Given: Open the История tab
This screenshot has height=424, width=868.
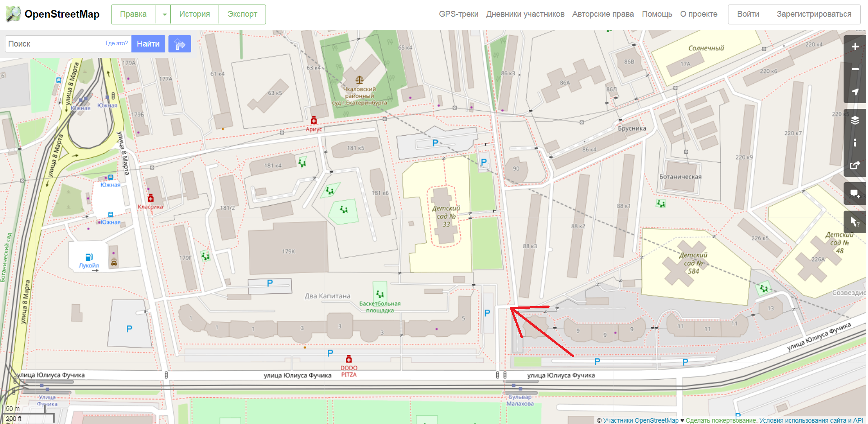Looking at the screenshot, I should point(195,14).
